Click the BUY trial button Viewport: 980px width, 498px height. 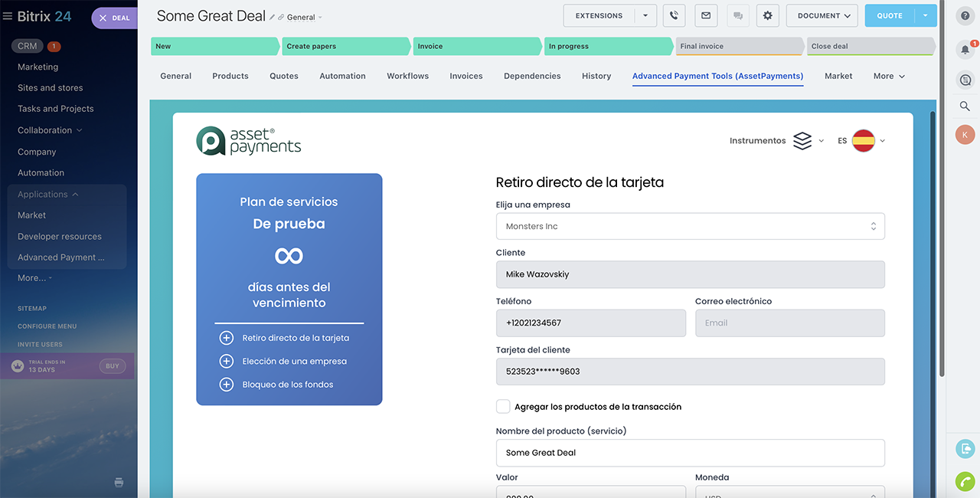pos(113,366)
